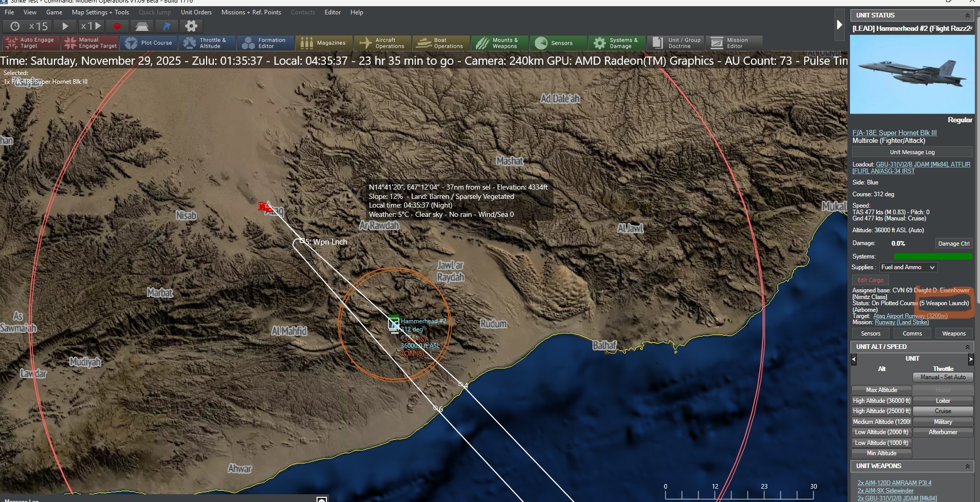
Task: Select Max Altitude preset
Action: pyautogui.click(x=881, y=390)
